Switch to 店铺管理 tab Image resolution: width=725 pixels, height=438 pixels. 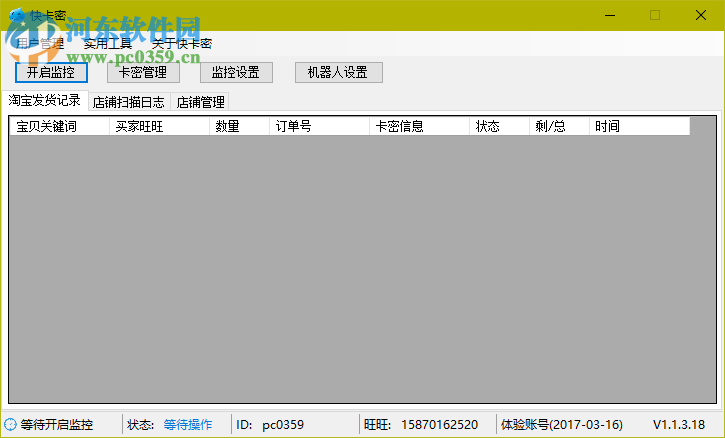pos(200,102)
